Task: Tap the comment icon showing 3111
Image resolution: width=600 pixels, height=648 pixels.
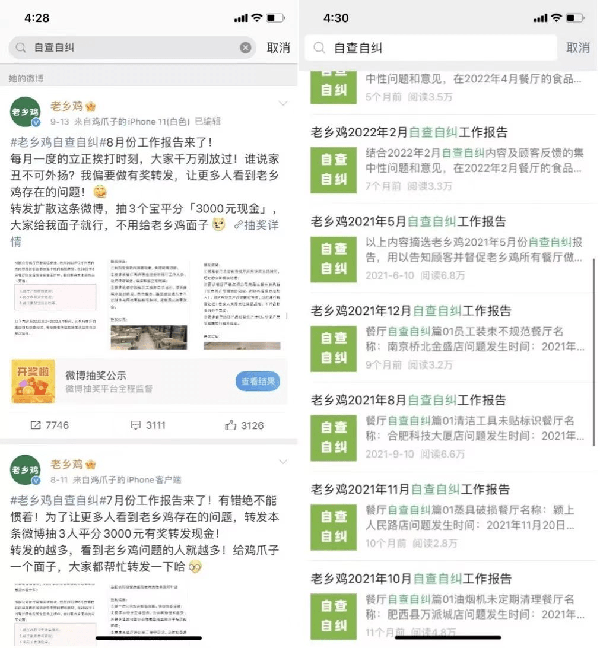Action: pyautogui.click(x=136, y=425)
